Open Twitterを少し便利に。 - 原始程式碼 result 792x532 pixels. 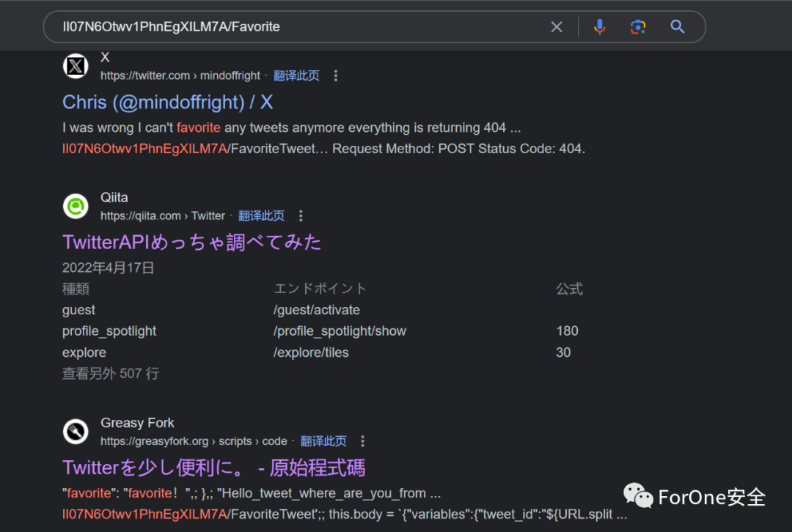click(213, 468)
